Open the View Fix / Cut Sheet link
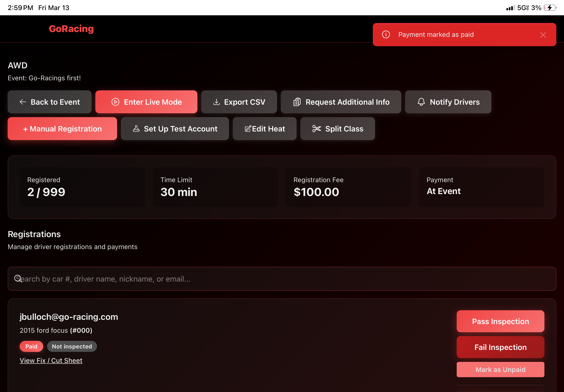564x392 pixels. 51,360
